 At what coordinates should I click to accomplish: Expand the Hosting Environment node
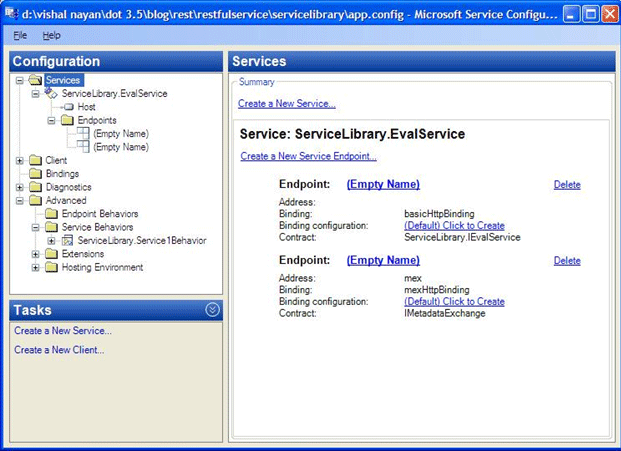click(x=36, y=268)
